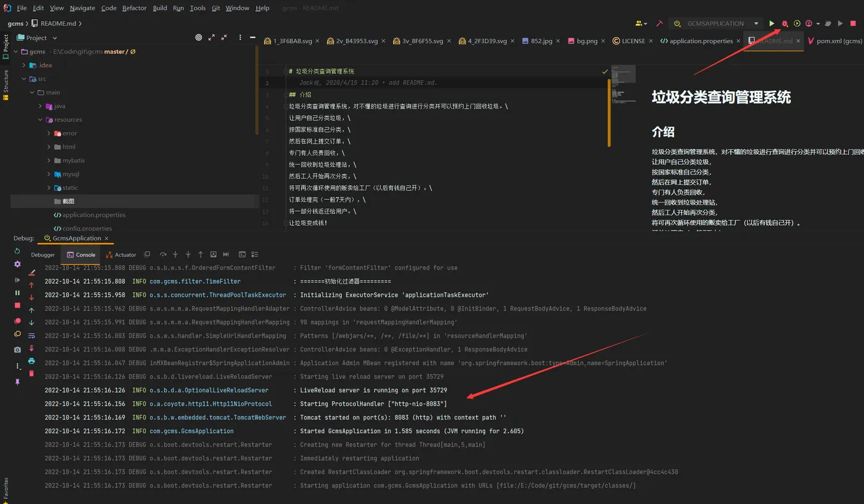Build project with the hammer icon
Viewport: 864px width, 504px height.
coord(660,23)
